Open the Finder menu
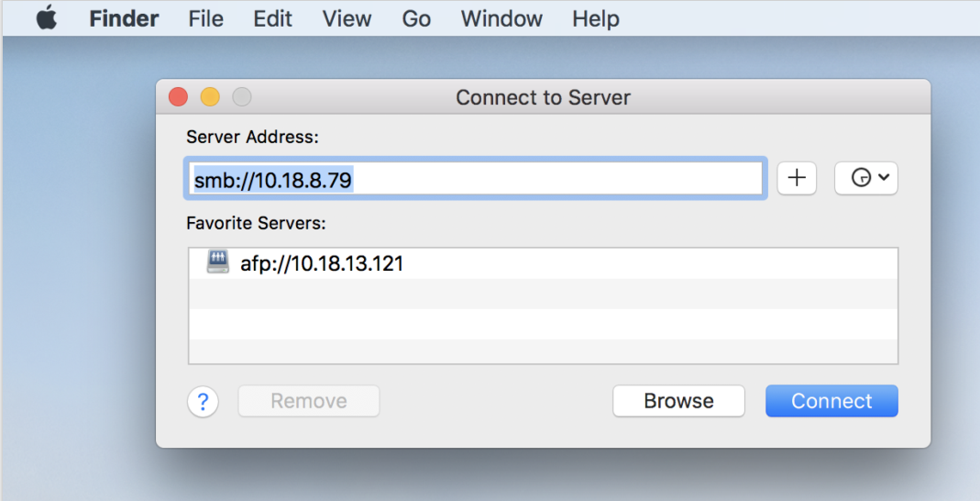 pos(124,18)
